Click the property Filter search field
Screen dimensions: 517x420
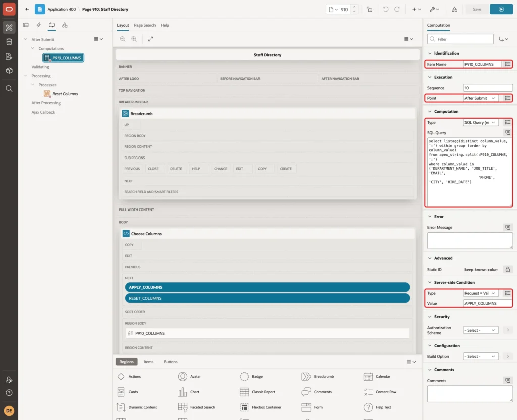pyautogui.click(x=460, y=39)
